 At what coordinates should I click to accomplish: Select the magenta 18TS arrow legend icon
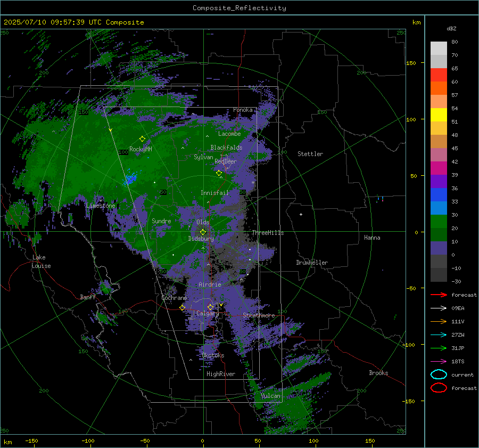point(439,362)
